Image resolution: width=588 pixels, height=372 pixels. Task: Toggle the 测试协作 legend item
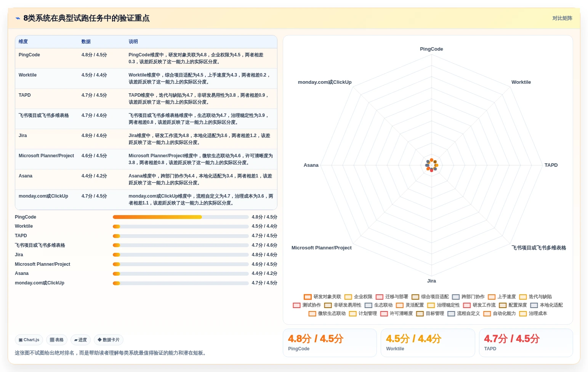[307, 305]
